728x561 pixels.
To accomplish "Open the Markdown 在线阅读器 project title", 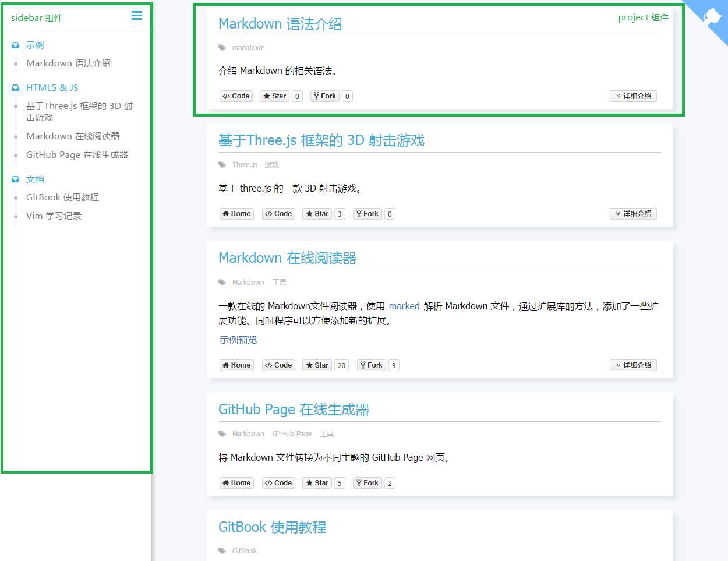I will click(x=287, y=258).
